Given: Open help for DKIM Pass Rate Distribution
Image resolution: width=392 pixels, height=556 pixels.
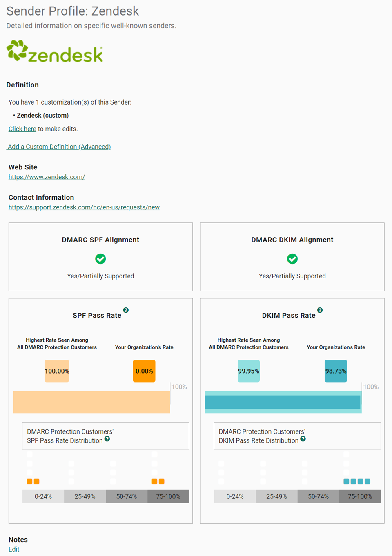Looking at the screenshot, I should point(303,439).
